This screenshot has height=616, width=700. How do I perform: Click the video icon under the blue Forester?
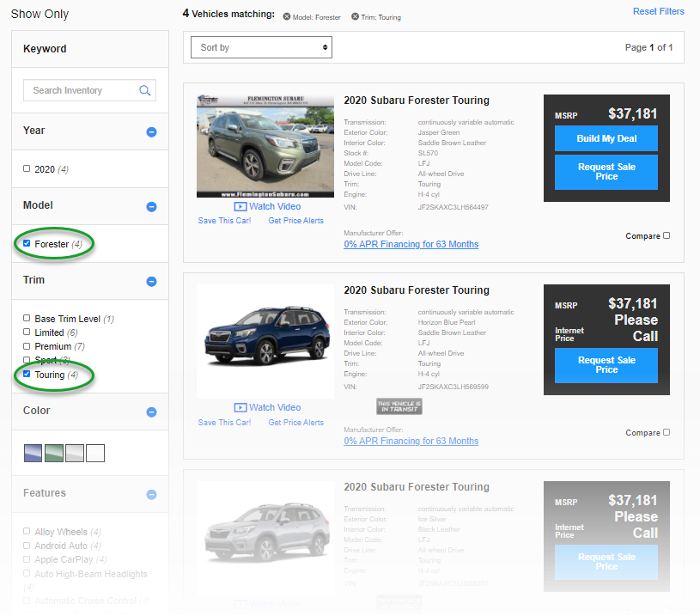240,407
